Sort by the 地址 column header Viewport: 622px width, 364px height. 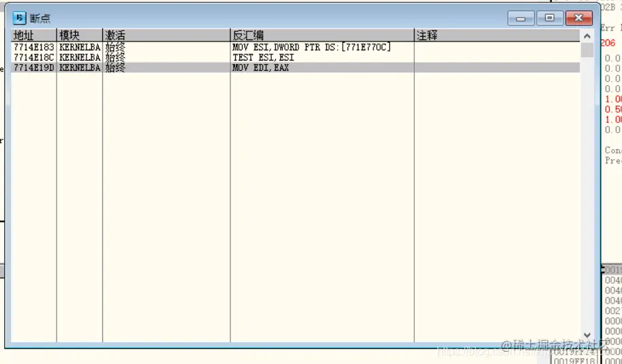pyautogui.click(x=33, y=35)
